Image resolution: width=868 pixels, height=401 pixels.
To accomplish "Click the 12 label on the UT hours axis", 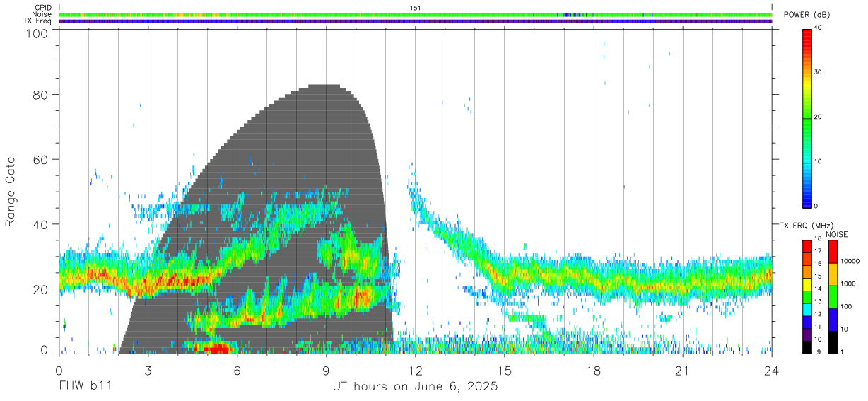I will [x=416, y=370].
